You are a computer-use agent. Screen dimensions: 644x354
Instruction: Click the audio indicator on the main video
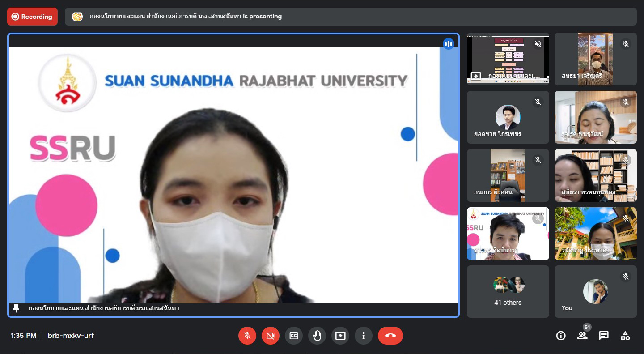tap(448, 44)
